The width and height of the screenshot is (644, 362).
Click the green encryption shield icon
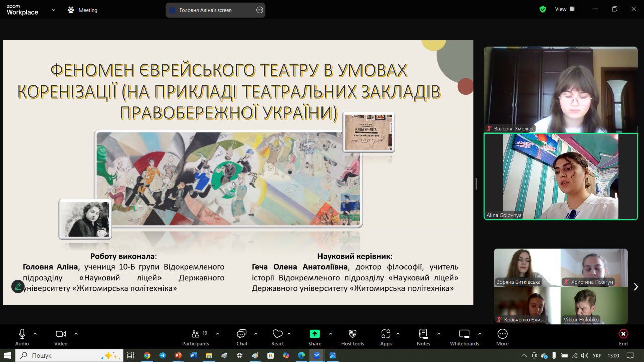tap(543, 9)
